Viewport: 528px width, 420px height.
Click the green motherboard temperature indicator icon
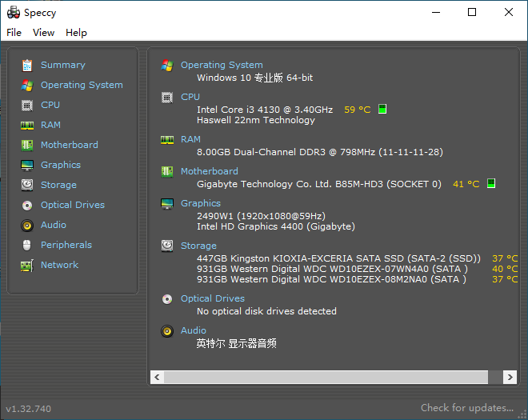[491, 183]
